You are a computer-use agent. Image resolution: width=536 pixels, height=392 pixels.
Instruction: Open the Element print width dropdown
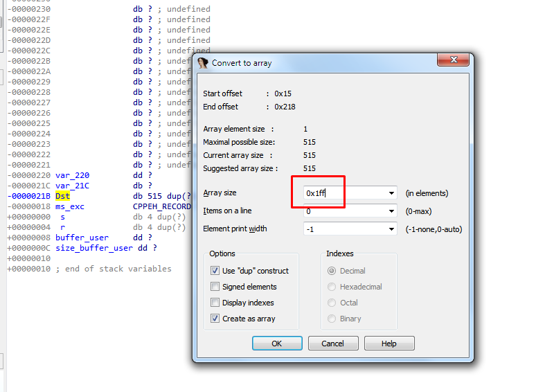click(391, 229)
